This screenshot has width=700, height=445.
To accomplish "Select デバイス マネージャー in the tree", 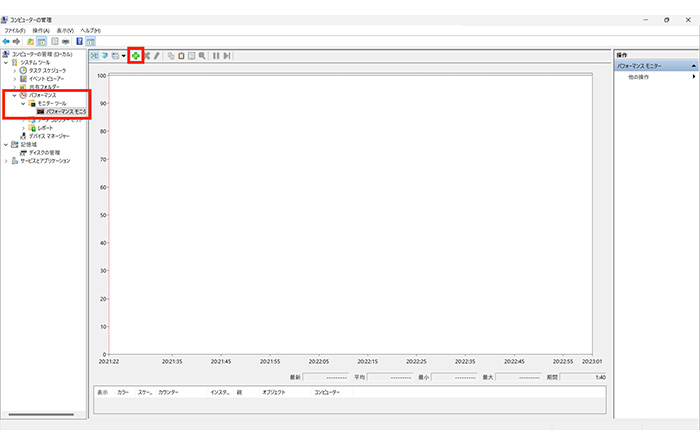I will 49,136.
